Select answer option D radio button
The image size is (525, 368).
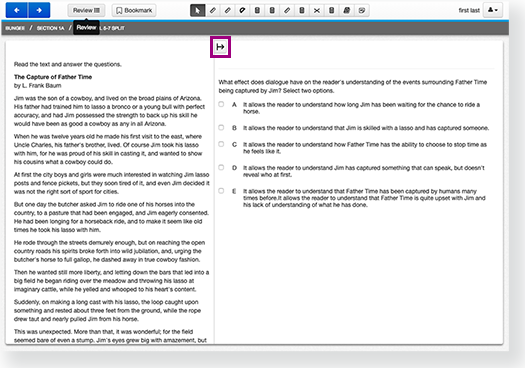click(x=221, y=167)
